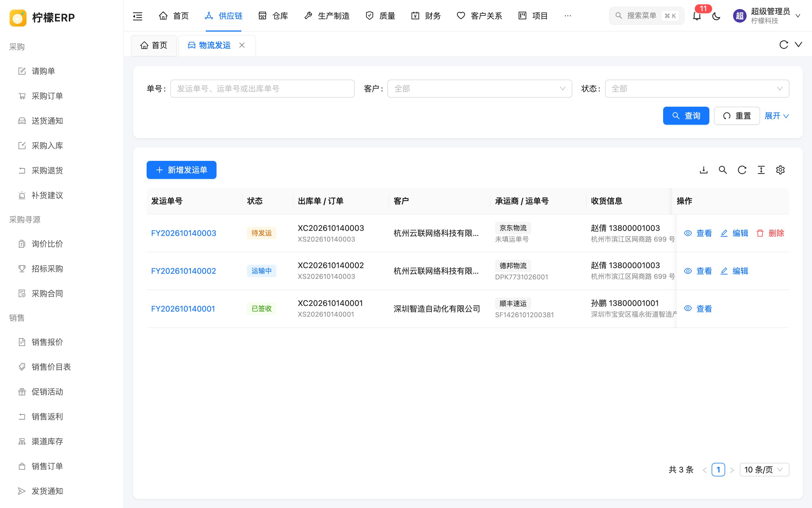Close the 物流发运 tab
This screenshot has width=812, height=508.
(x=242, y=45)
